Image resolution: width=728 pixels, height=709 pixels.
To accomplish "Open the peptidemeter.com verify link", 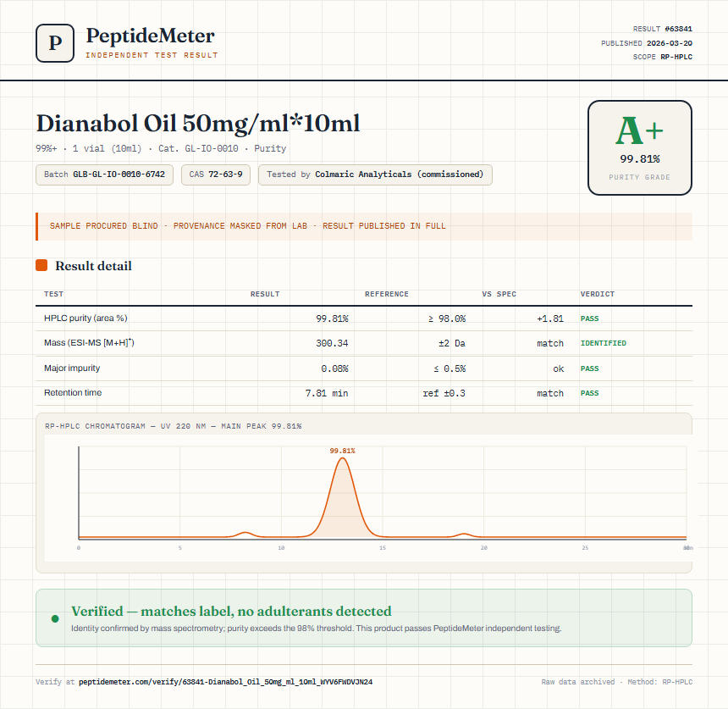I will pyautogui.click(x=225, y=682).
